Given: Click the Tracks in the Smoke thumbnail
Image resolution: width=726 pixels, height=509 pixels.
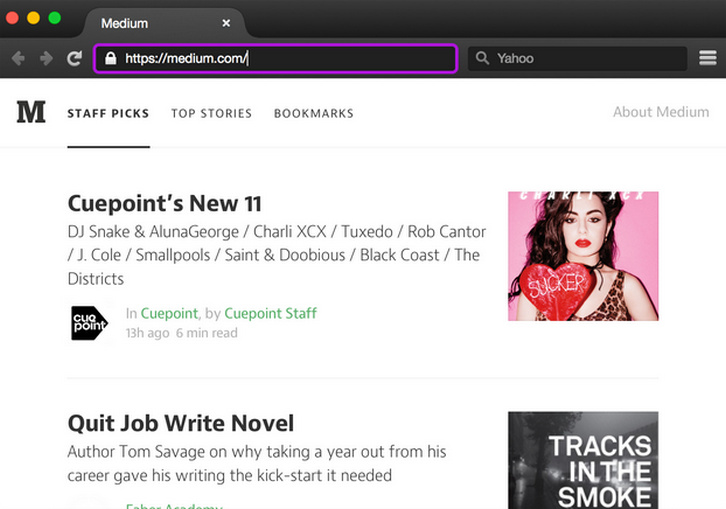Looking at the screenshot, I should pos(583,460).
